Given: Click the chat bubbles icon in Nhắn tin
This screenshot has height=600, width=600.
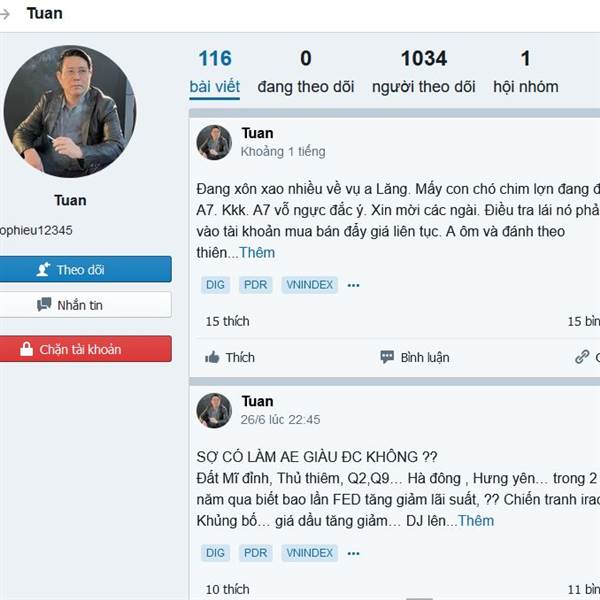Looking at the screenshot, I should click(44, 305).
